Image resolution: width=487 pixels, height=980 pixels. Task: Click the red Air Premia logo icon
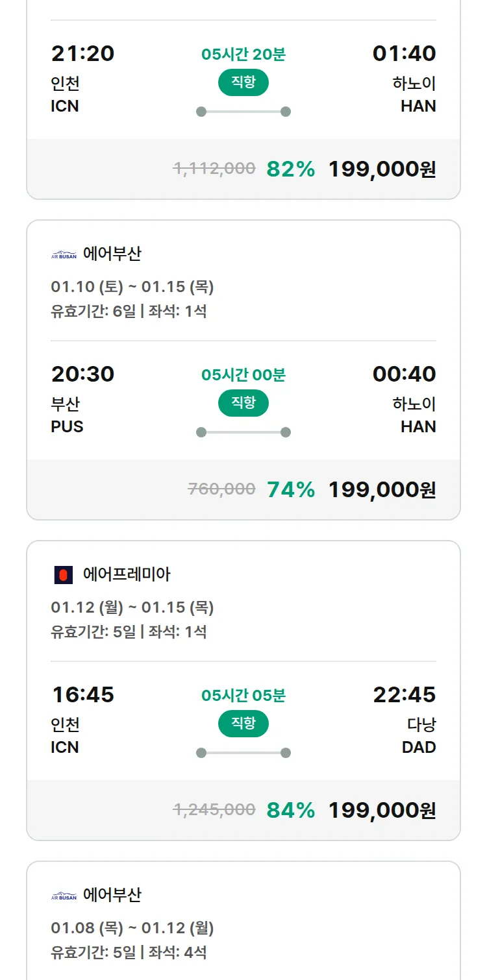tap(63, 575)
